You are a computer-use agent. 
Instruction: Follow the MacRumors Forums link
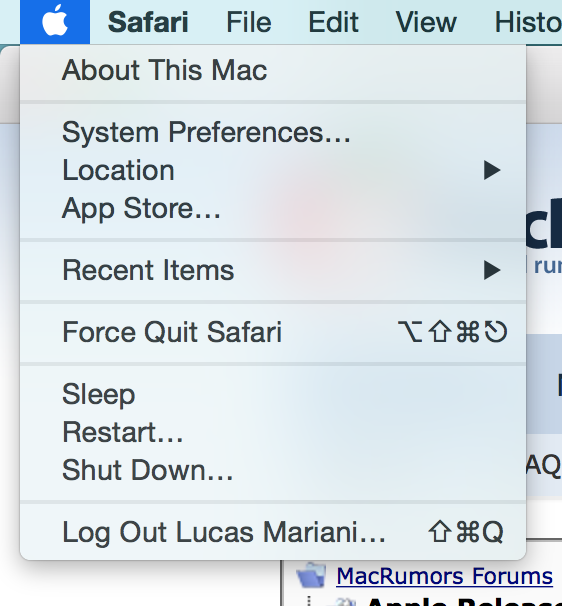click(x=444, y=576)
